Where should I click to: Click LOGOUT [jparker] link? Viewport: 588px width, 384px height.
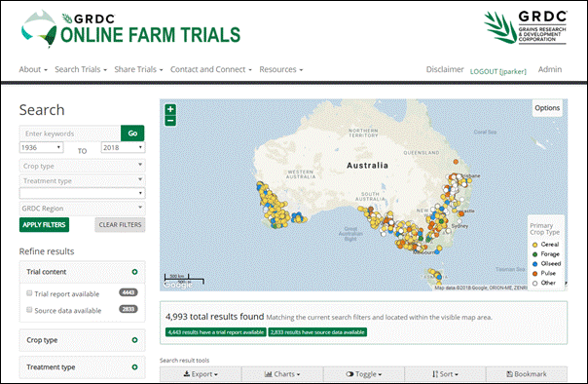[498, 71]
